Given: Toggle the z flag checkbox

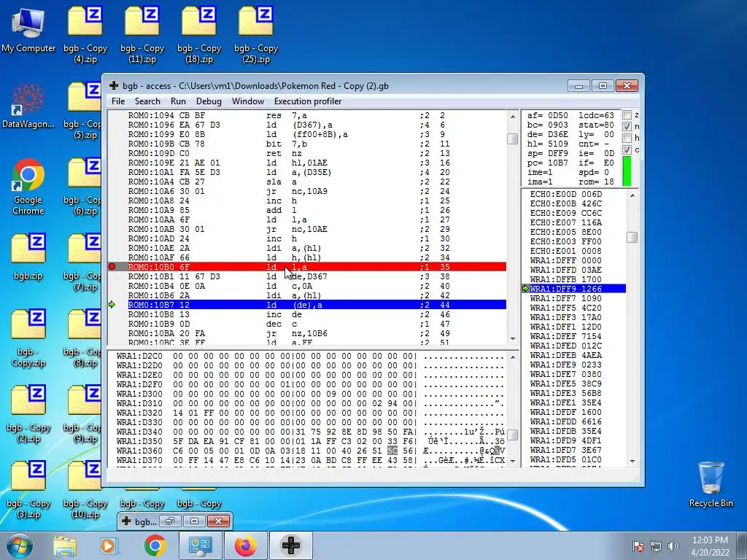Looking at the screenshot, I should point(627,114).
